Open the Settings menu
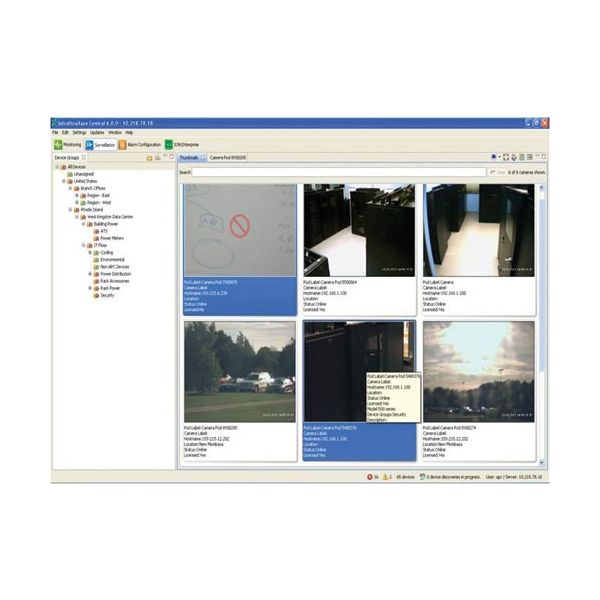 79,132
